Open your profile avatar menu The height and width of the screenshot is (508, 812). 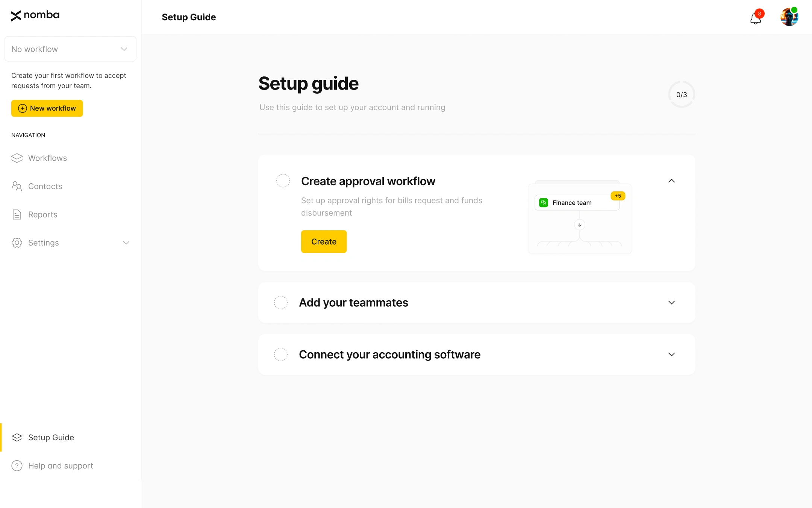(x=789, y=16)
